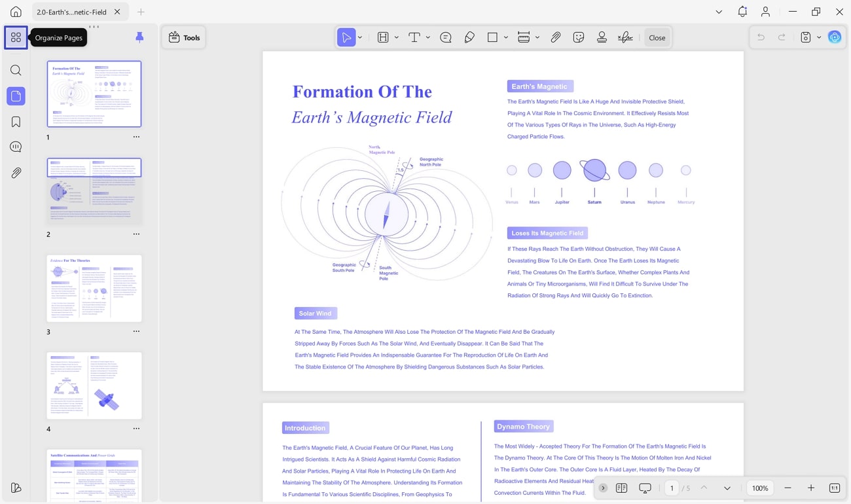Select the sticker tool
Image resolution: width=851 pixels, height=504 pixels.
coord(579,38)
